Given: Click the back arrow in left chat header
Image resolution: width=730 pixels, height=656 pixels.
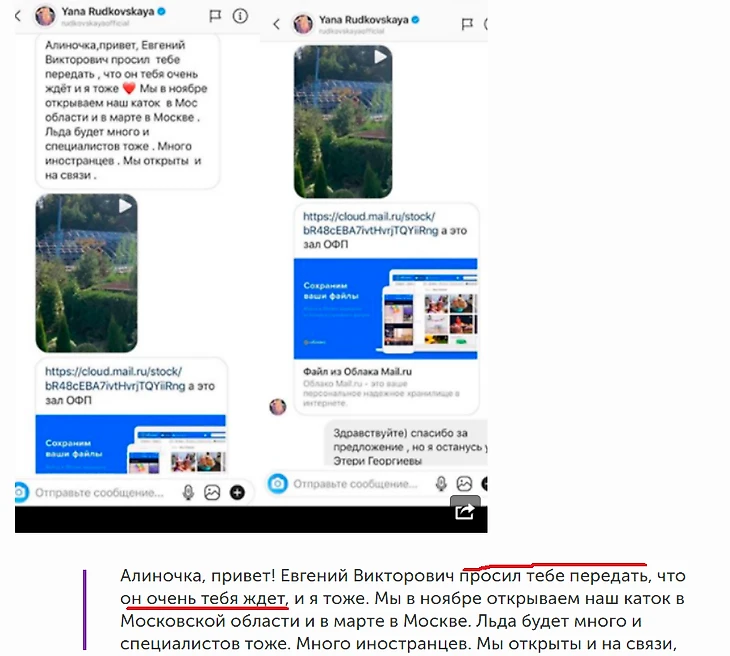Looking at the screenshot, I should pyautogui.click(x=18, y=16).
